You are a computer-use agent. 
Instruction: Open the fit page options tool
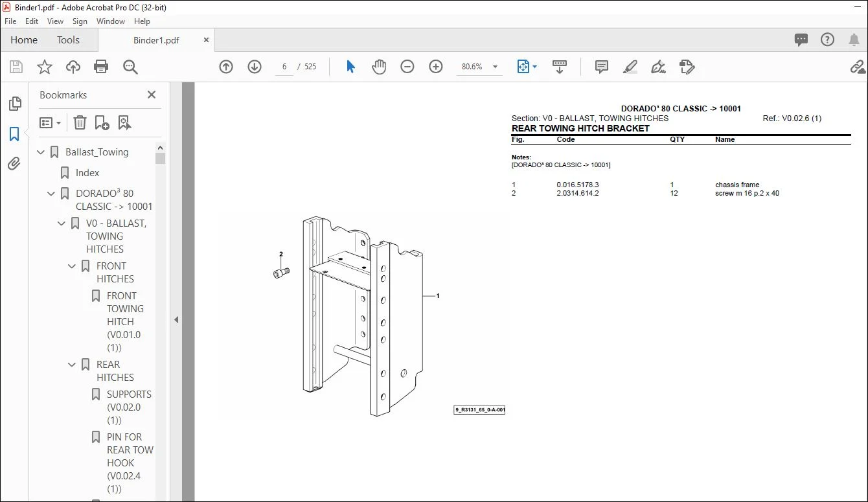[x=527, y=67]
